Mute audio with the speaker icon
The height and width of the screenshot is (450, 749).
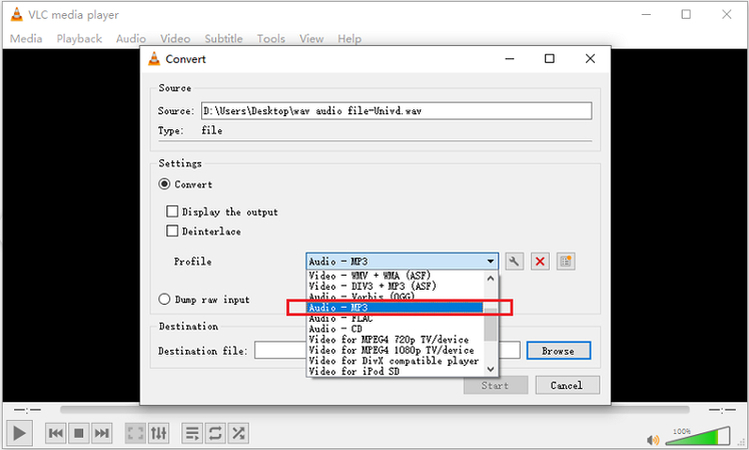[x=653, y=439]
